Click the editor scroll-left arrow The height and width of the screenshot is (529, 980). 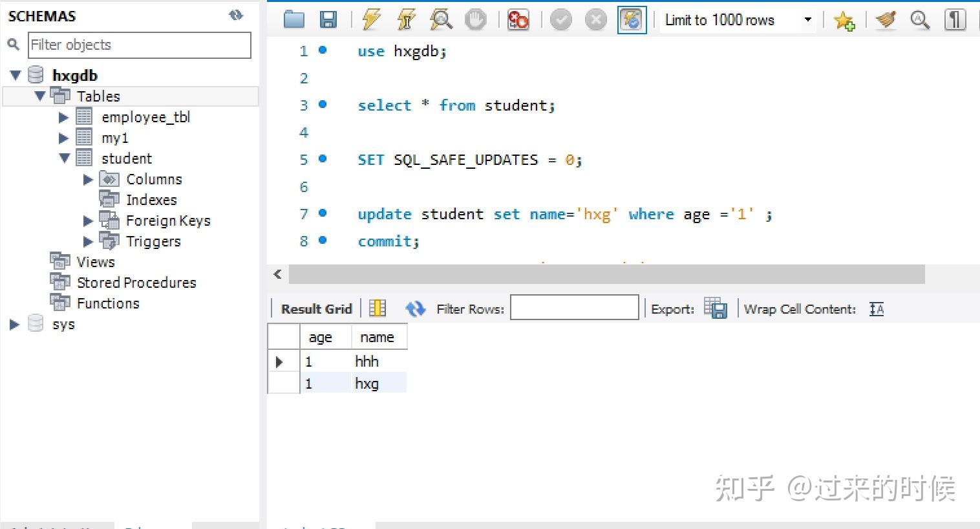pos(277,274)
